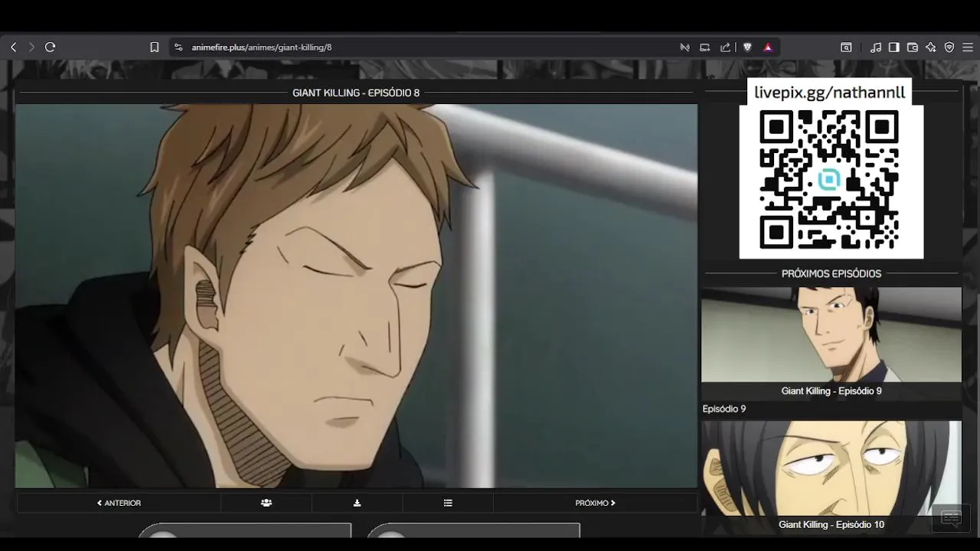Viewport: 980px width, 551px height.
Task: Open the Brave Wallet icon
Action: (912, 47)
